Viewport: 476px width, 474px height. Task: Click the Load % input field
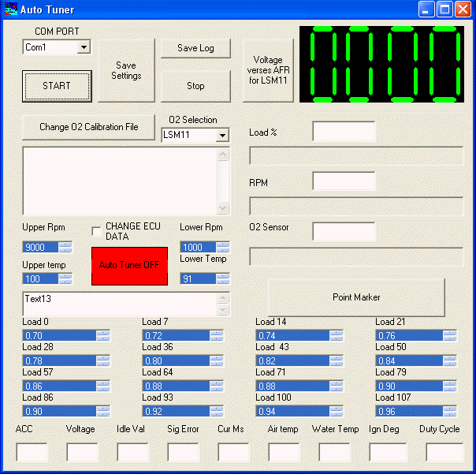click(x=344, y=132)
